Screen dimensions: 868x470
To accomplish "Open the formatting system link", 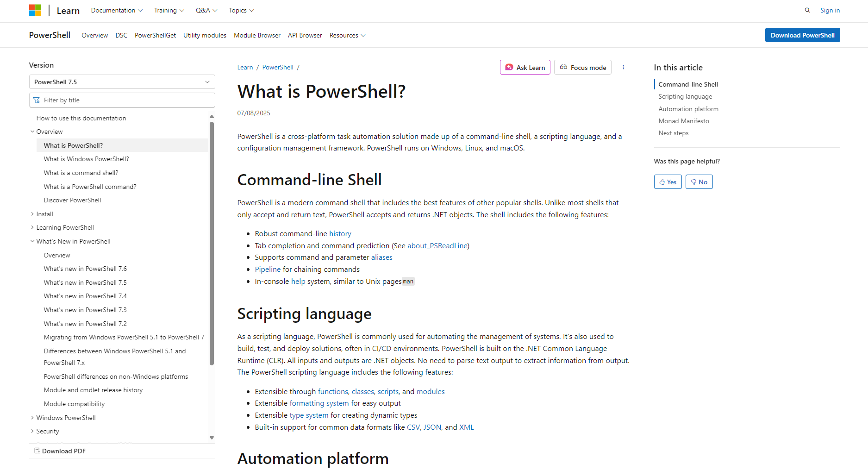I will tap(319, 403).
